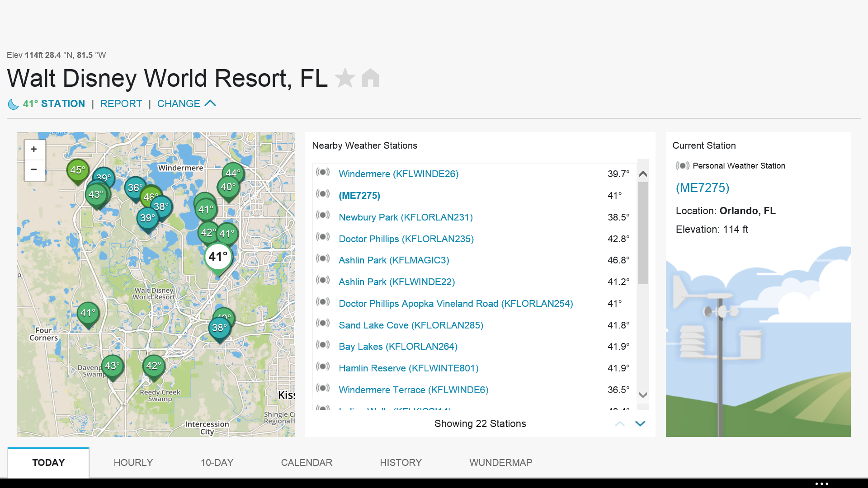This screenshot has height=488, width=868.
Task: Open the WUNDERMAP tab
Action: point(500,462)
